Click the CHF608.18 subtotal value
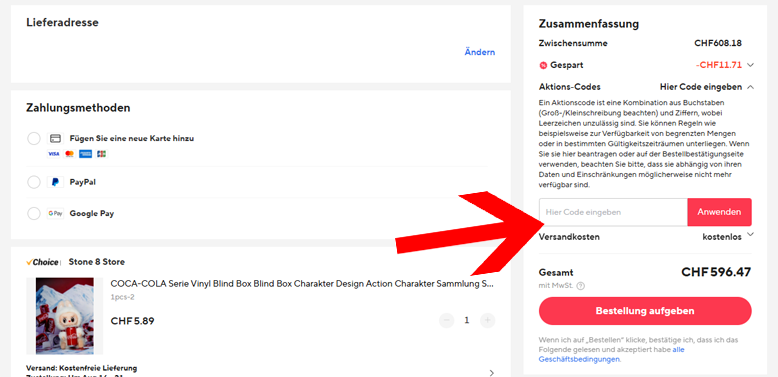This screenshot has width=778, height=377. tap(718, 43)
